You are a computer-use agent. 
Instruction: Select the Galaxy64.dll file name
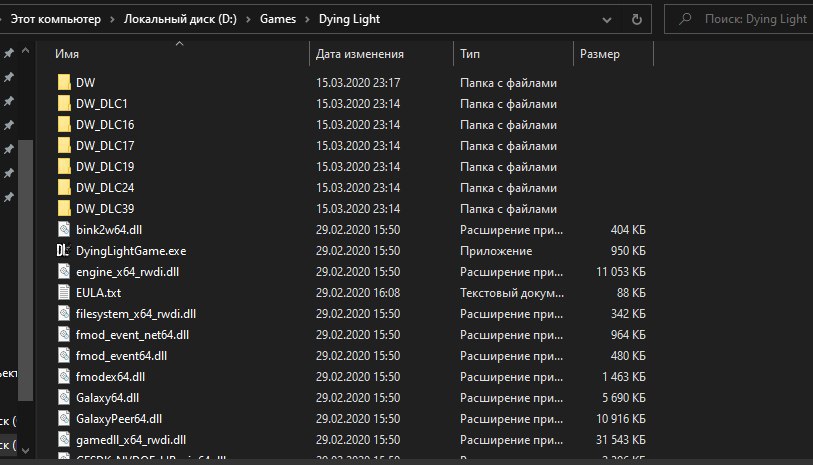coord(107,398)
